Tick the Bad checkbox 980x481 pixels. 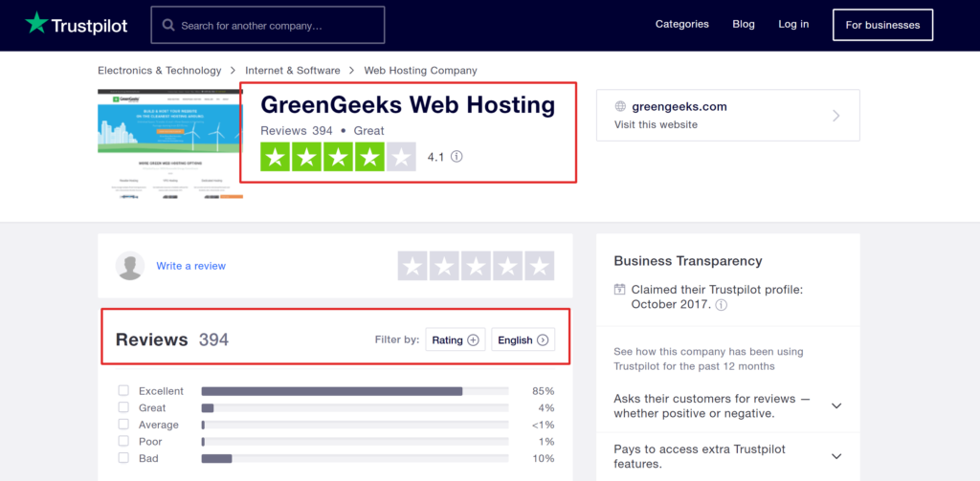[123, 458]
